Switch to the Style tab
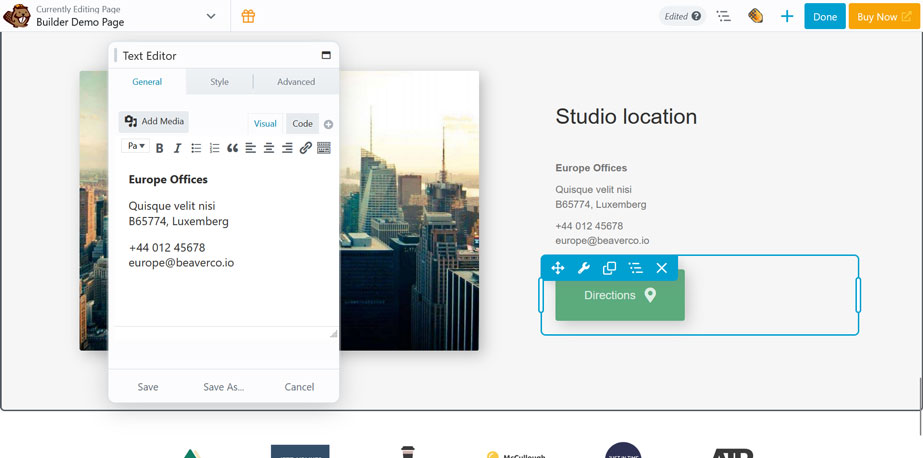The width and height of the screenshot is (923, 458). 220,82
